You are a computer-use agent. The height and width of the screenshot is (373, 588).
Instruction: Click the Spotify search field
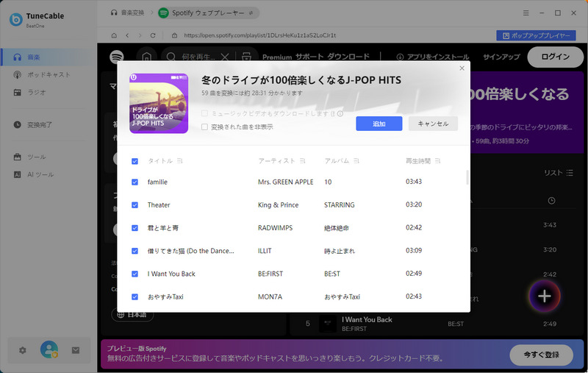click(197, 57)
